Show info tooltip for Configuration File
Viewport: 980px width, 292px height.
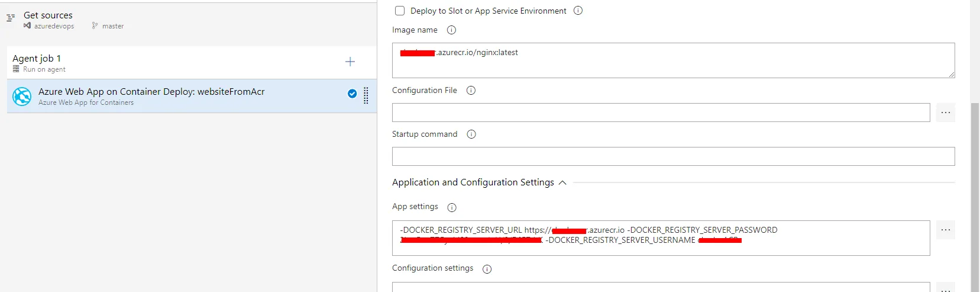pyautogui.click(x=471, y=91)
